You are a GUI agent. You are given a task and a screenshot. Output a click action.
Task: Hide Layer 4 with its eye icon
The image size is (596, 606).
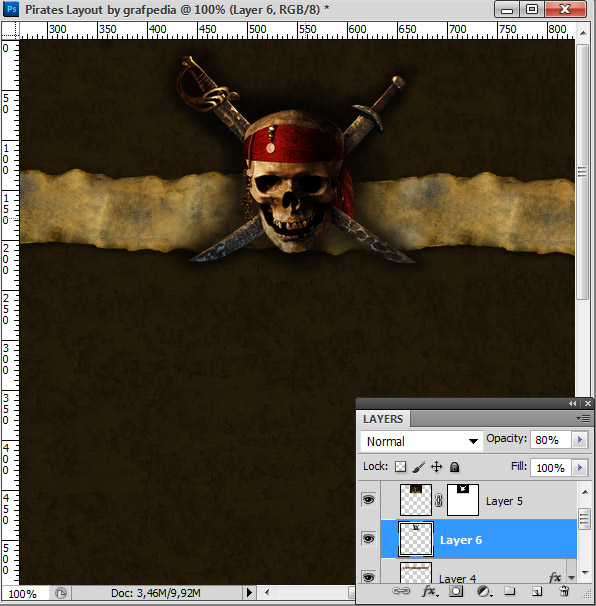pos(368,577)
